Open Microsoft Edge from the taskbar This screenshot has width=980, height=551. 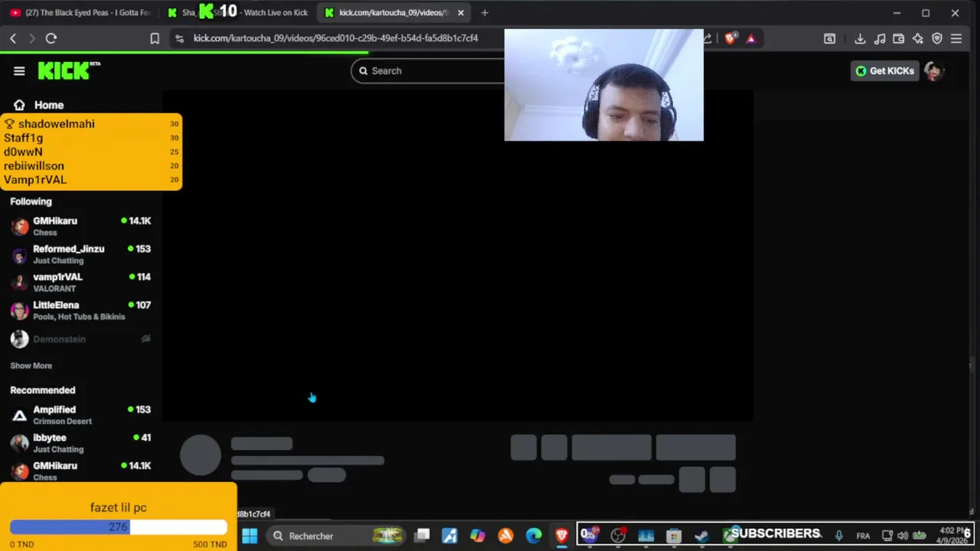(x=534, y=536)
